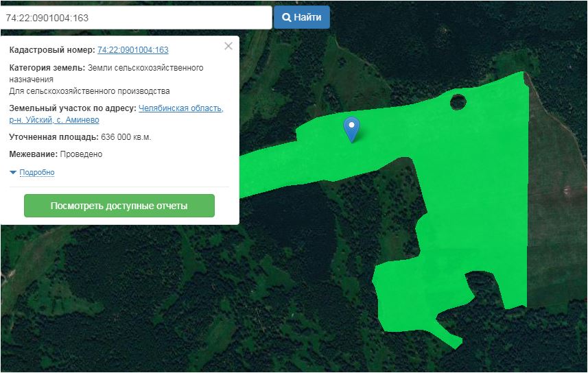Focus the cadastral number search field
588x373 pixels.
point(136,18)
